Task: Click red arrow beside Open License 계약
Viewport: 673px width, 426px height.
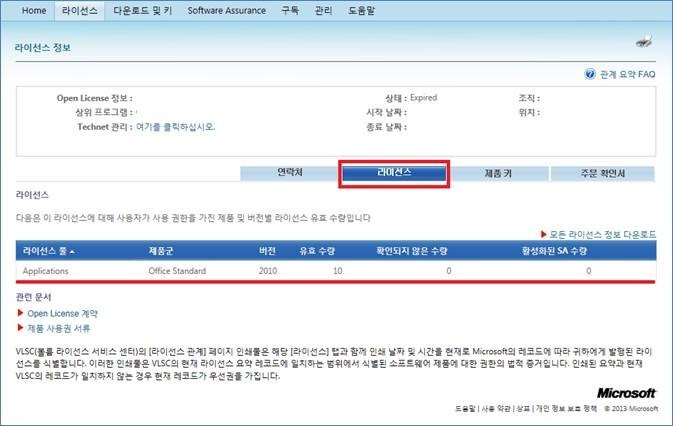Action: coord(20,313)
